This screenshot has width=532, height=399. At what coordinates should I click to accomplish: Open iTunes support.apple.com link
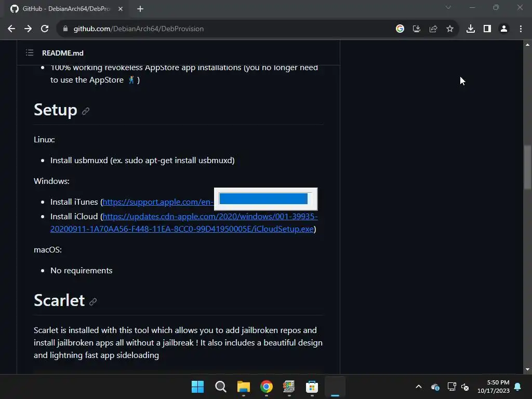[x=158, y=202]
